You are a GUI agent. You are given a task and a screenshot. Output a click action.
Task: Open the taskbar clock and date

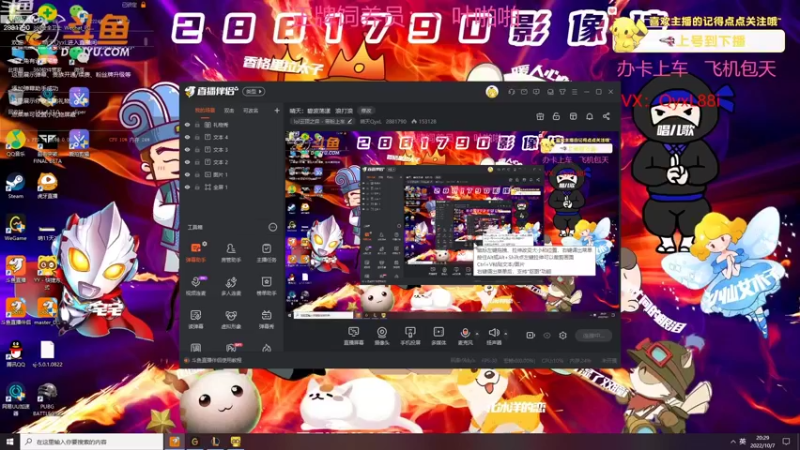pos(763,441)
